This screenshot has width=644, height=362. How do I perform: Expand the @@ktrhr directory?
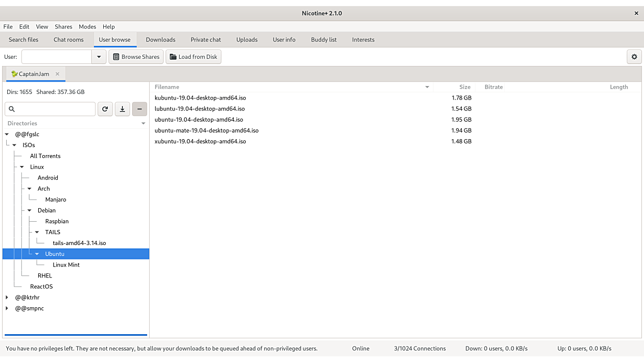pyautogui.click(x=7, y=298)
